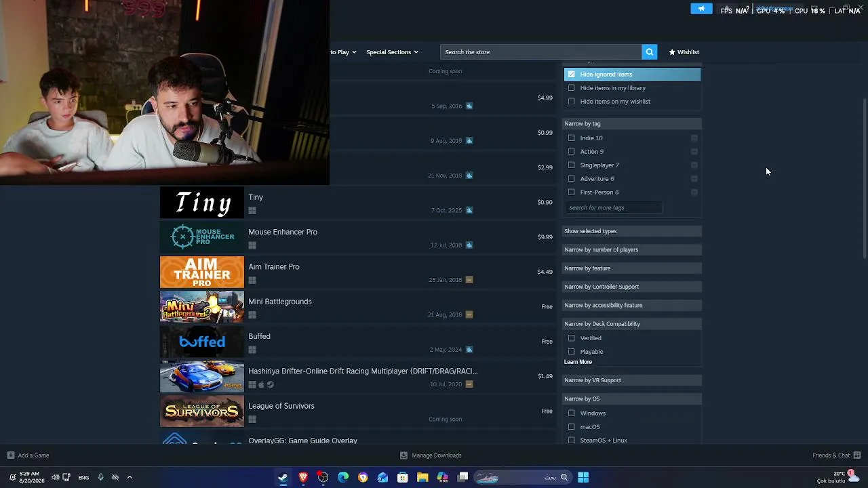
Task: Collapse the 'Narrow by tag' section
Action: pos(632,124)
